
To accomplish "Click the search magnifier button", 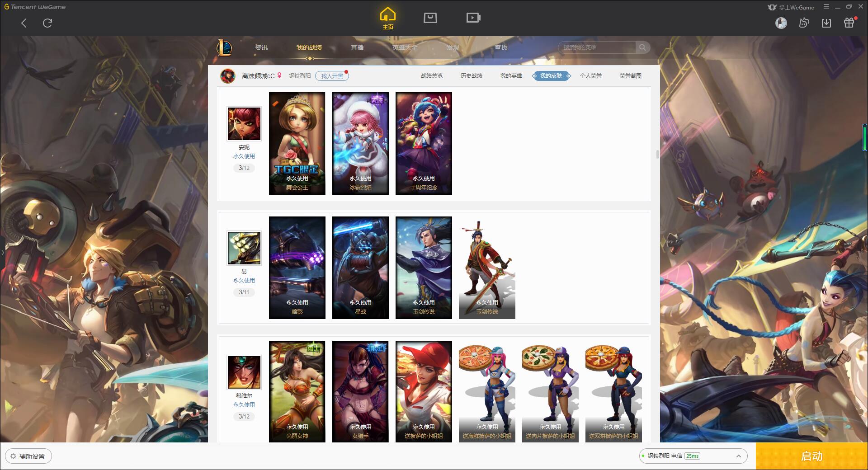I will 642,47.
